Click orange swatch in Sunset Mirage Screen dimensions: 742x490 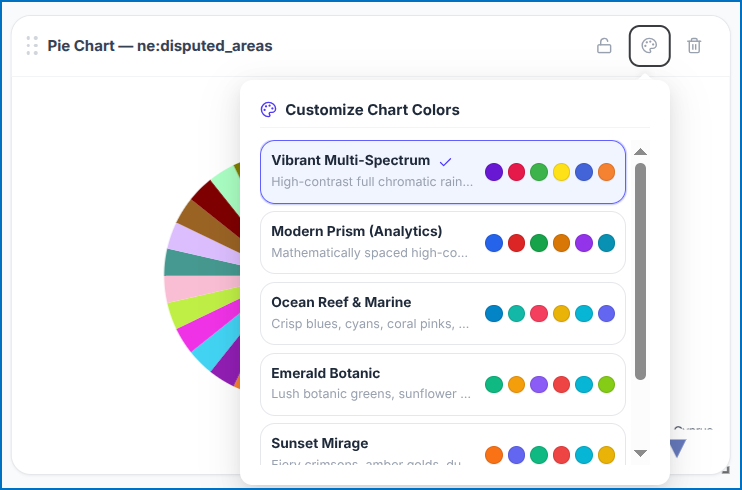(x=494, y=455)
